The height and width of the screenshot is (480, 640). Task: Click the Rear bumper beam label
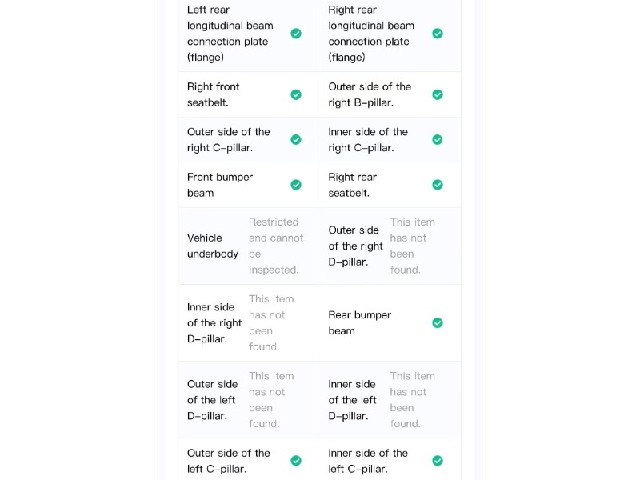pyautogui.click(x=360, y=323)
